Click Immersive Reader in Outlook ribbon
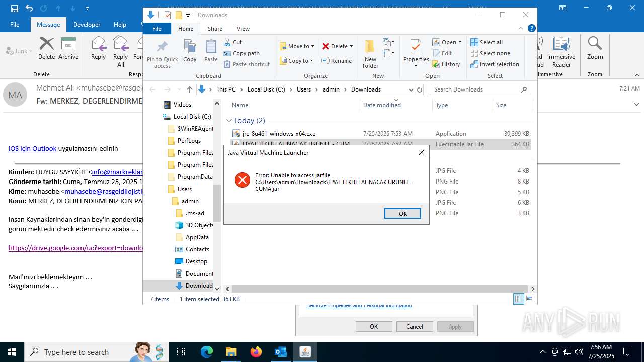This screenshot has height=362, width=644. pyautogui.click(x=561, y=52)
